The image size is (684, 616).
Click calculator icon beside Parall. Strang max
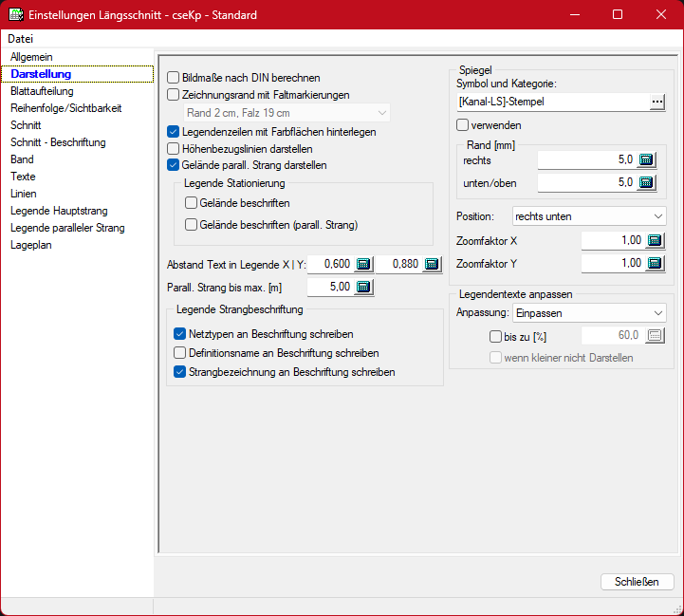(363, 287)
